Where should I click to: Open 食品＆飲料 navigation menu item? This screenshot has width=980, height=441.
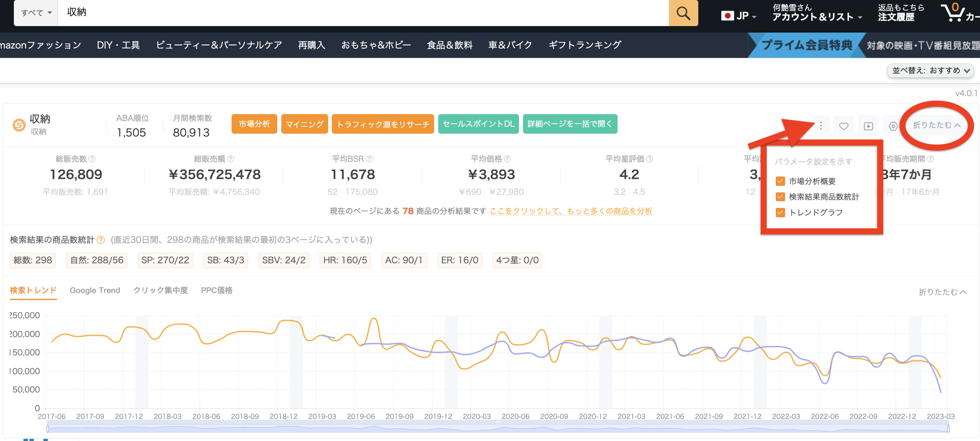(x=450, y=45)
